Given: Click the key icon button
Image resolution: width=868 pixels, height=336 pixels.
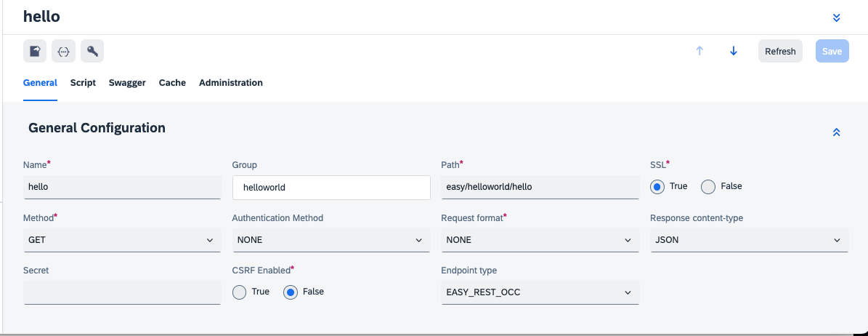Looking at the screenshot, I should click(x=92, y=51).
